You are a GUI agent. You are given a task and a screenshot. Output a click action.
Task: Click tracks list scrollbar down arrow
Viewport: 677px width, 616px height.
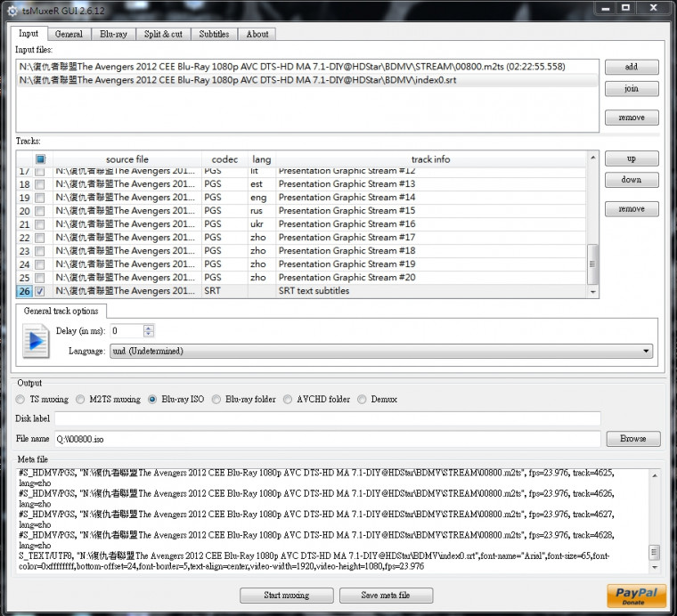coord(592,292)
